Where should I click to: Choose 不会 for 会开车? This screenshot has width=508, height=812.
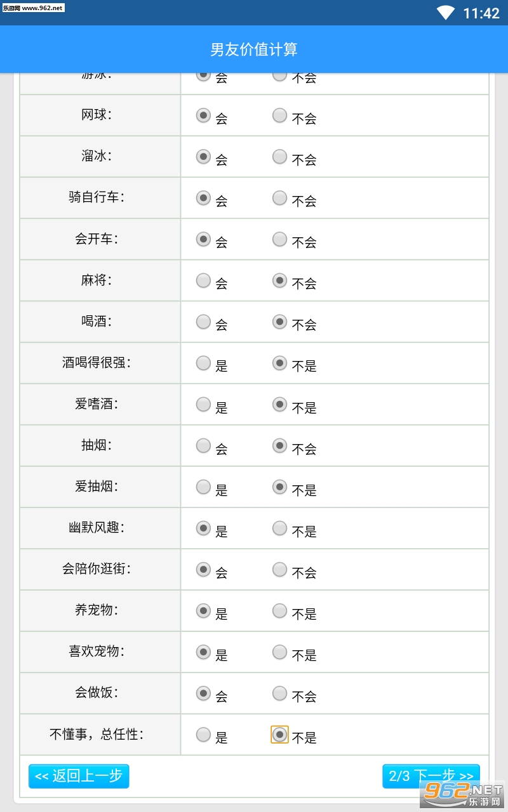point(279,239)
